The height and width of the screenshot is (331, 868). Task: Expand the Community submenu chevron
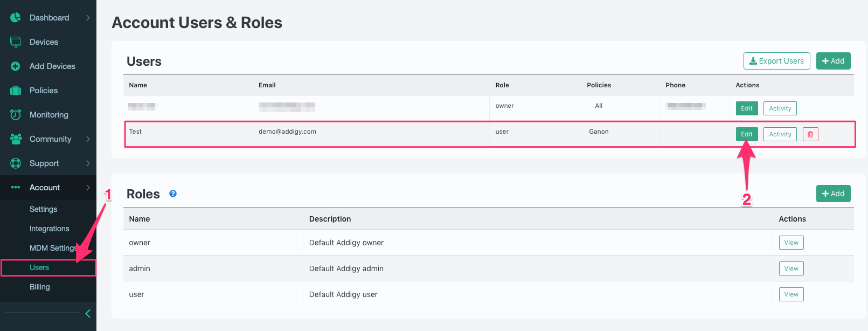(x=88, y=139)
